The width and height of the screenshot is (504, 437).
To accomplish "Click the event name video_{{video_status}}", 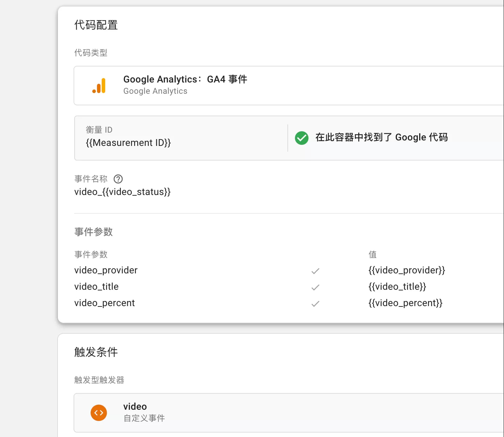I will pyautogui.click(x=122, y=192).
